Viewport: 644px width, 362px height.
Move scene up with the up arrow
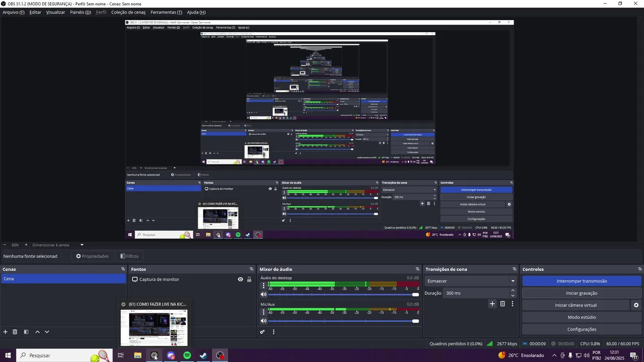point(37,332)
